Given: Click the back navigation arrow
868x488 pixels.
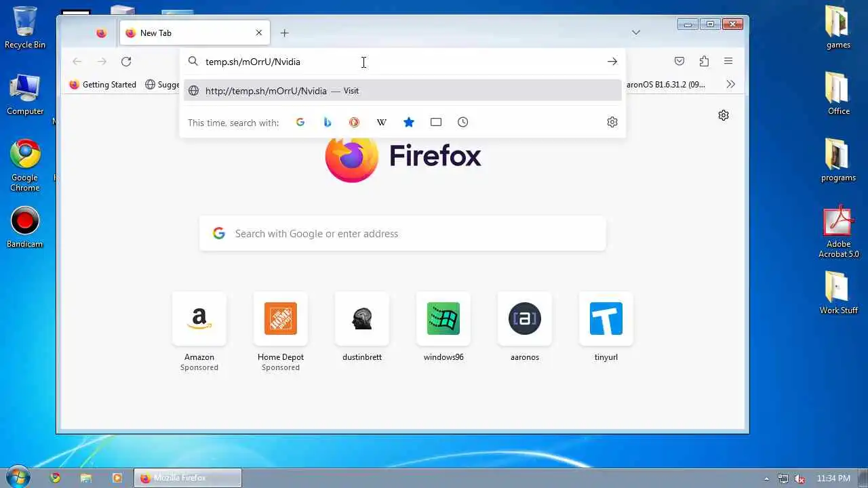Looking at the screenshot, I should coord(77,62).
